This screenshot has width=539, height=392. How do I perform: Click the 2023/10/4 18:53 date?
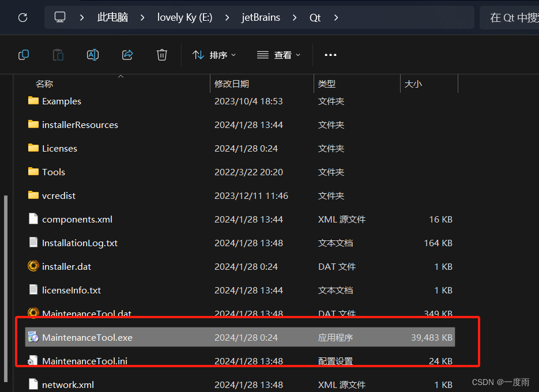(x=248, y=101)
